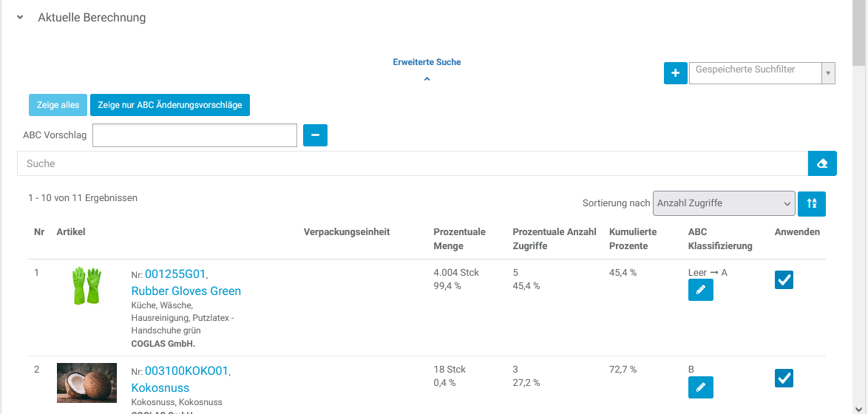The height and width of the screenshot is (414, 868).
Task: Open article link 001255G01
Action: tap(175, 274)
